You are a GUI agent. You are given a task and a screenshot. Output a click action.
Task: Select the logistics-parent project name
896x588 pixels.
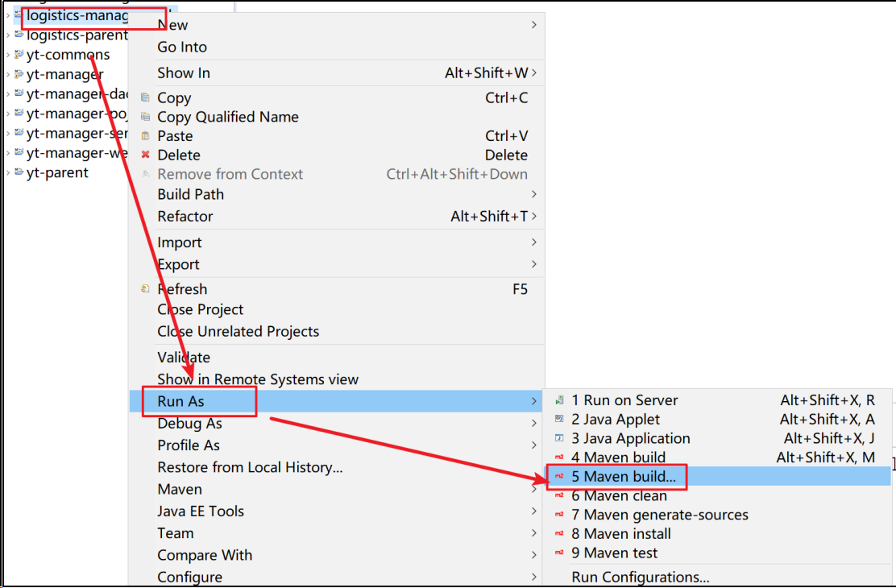(x=77, y=35)
